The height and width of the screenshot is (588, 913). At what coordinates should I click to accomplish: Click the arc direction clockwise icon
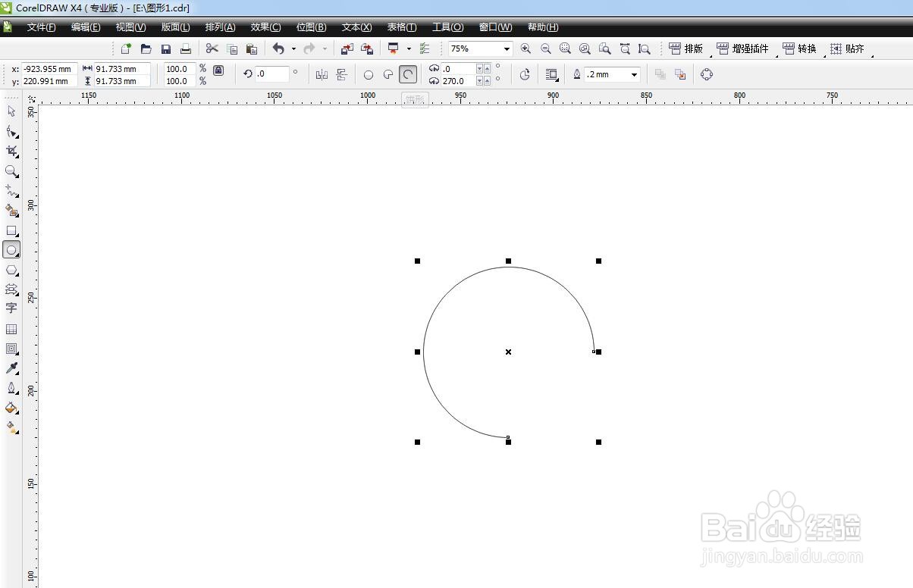click(x=525, y=74)
